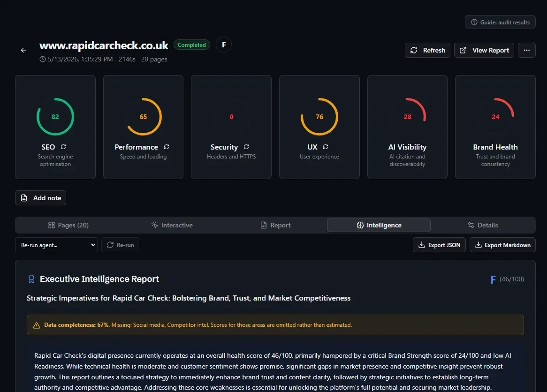Screen dimensions: 547x392
Task: Export results as JSON
Action: point(439,245)
